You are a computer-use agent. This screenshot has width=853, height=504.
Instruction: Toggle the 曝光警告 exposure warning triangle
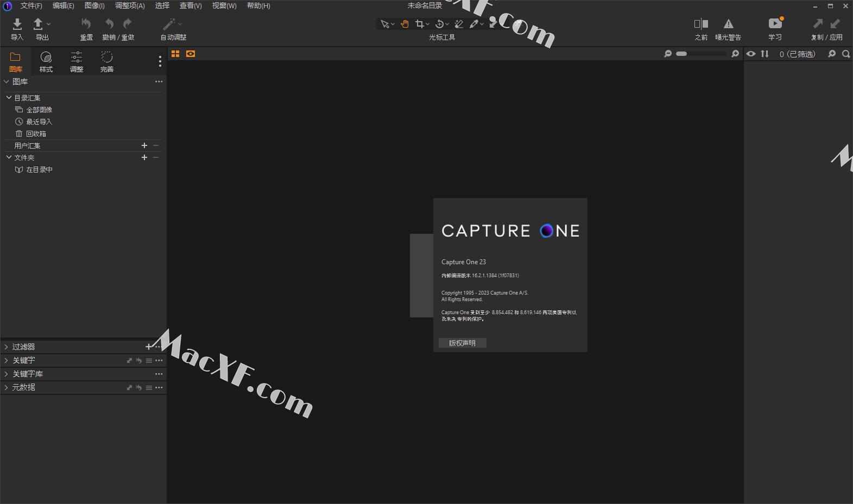(729, 24)
